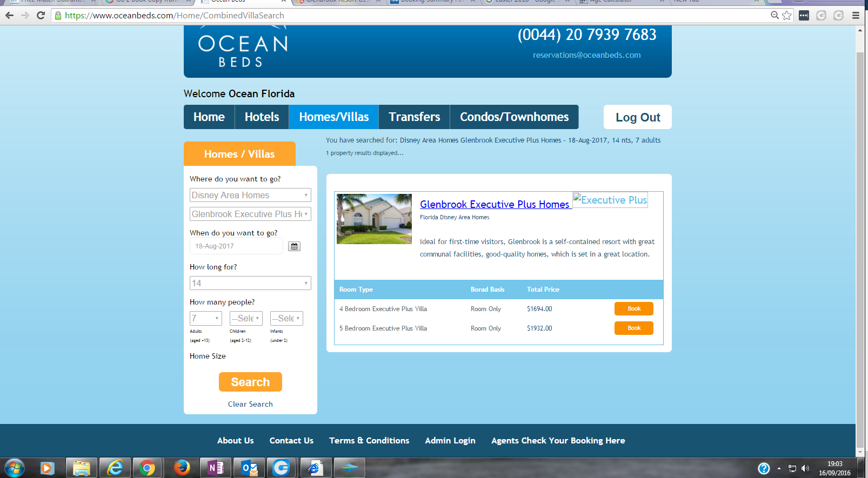Click the reservations@oceanbeds.com email link
Screen dimensions: 868x478
pos(587,55)
